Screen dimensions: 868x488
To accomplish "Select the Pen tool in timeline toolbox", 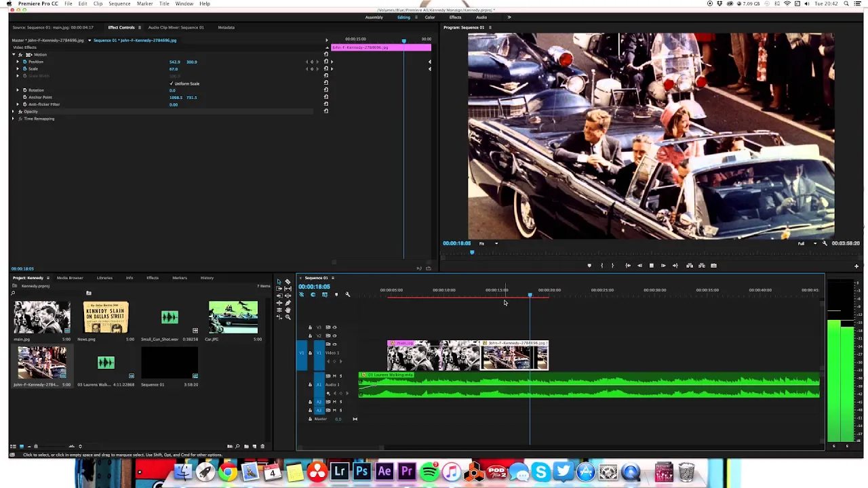I will (x=288, y=303).
